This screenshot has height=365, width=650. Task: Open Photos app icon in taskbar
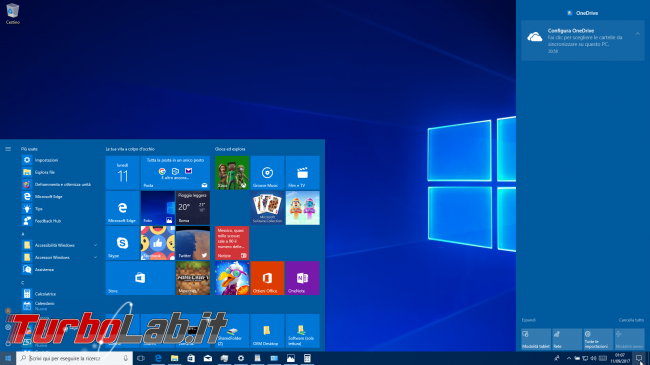tap(291, 358)
